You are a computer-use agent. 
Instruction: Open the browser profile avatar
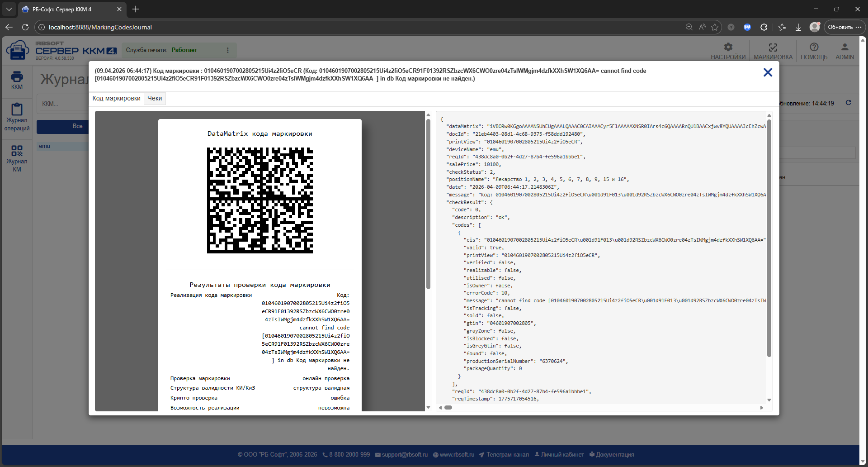coord(815,27)
